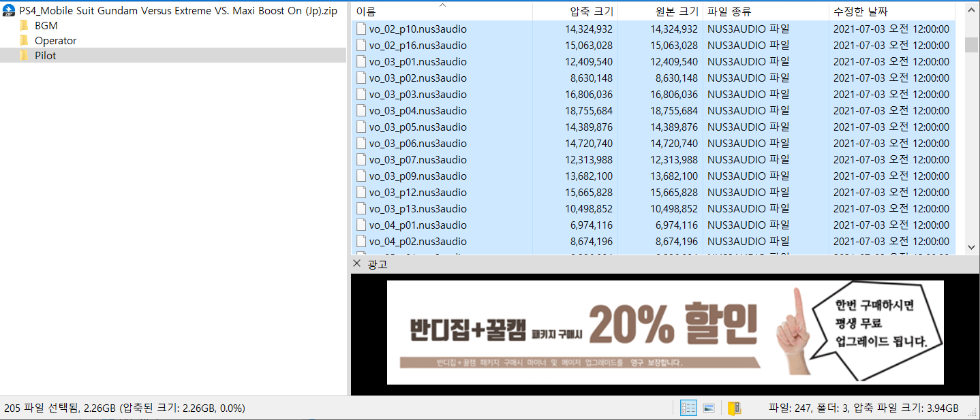Screen dimensions: 980x420
Task: Click the Pilot folder icon
Action: 25,56
